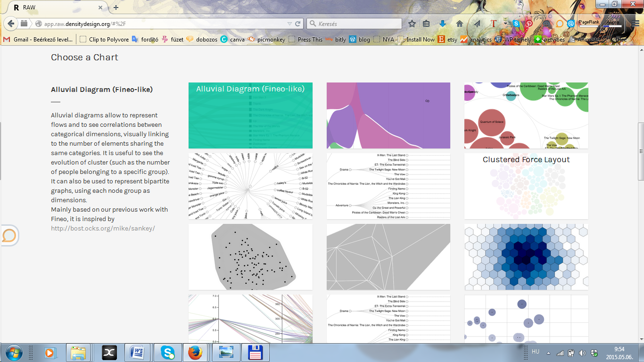
Task: Click the paper plane send icon
Action: [477, 24]
